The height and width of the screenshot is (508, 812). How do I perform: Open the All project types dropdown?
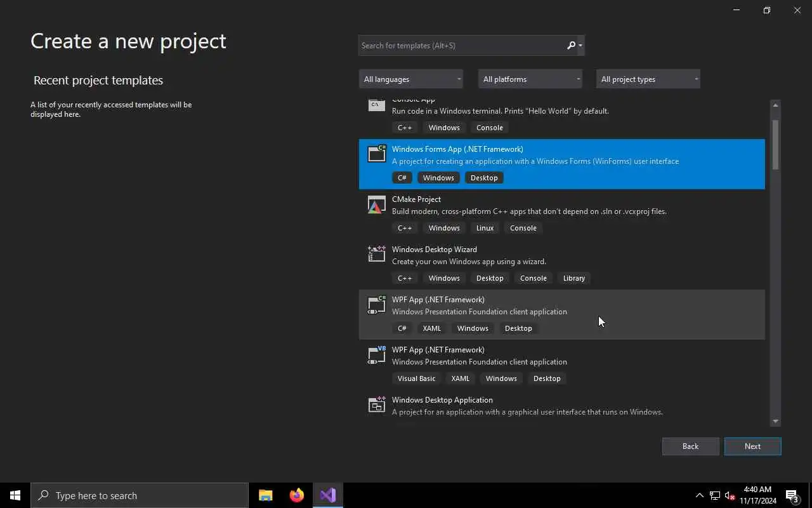(648, 79)
